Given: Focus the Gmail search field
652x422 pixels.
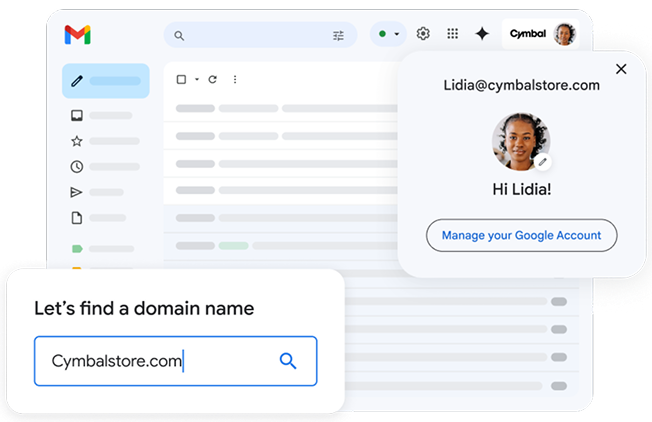Looking at the screenshot, I should (260, 35).
